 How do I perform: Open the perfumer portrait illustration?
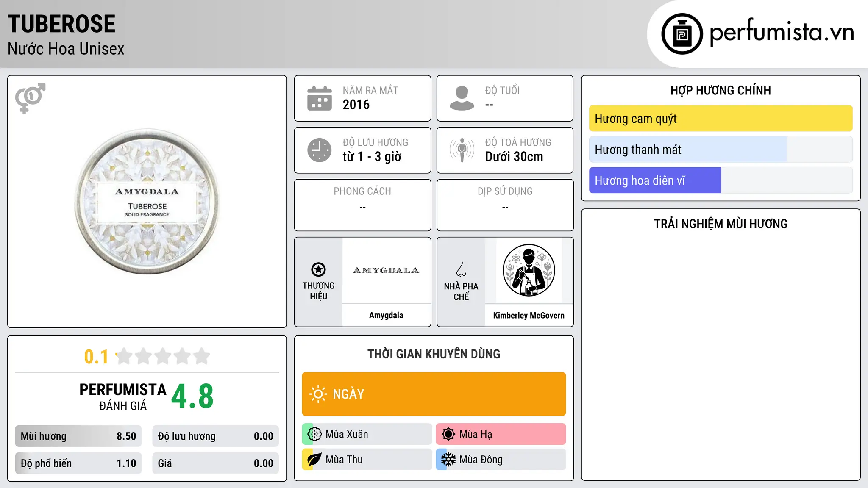[x=529, y=270]
